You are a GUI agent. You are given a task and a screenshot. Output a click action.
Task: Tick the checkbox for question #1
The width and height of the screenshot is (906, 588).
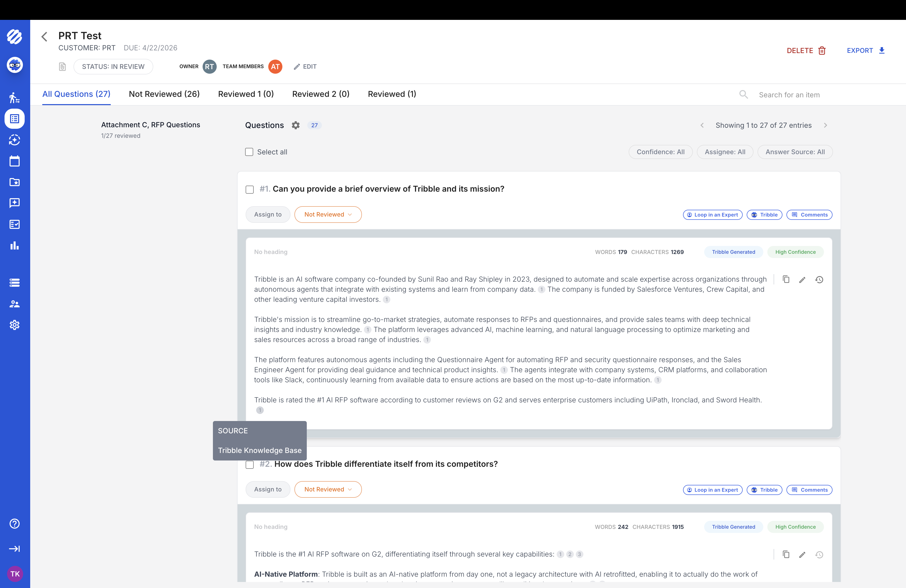(x=250, y=189)
